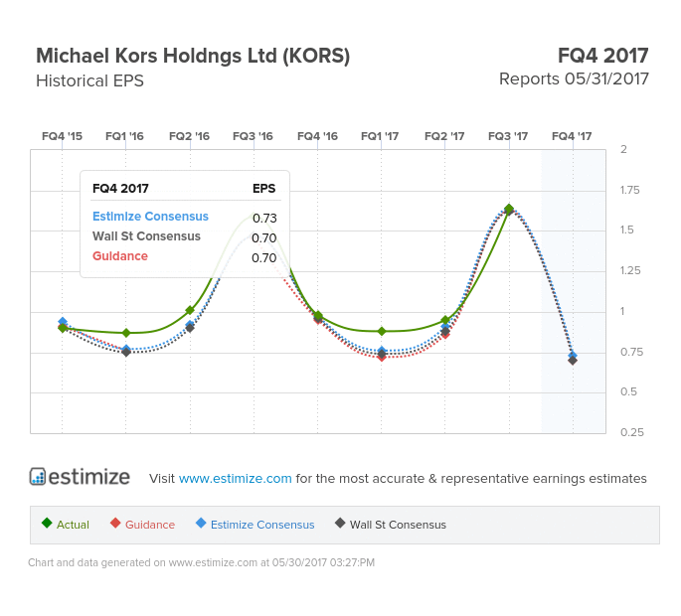Image resolution: width=681 pixels, height=616 pixels.
Task: Click the red Guidance point at FQ1 '17
Action: click(x=382, y=358)
